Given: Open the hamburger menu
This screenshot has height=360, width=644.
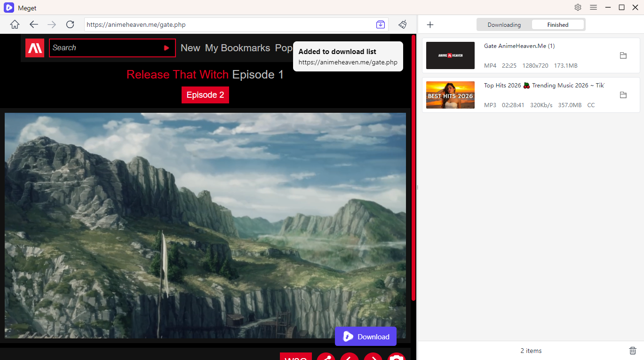Looking at the screenshot, I should tap(593, 8).
